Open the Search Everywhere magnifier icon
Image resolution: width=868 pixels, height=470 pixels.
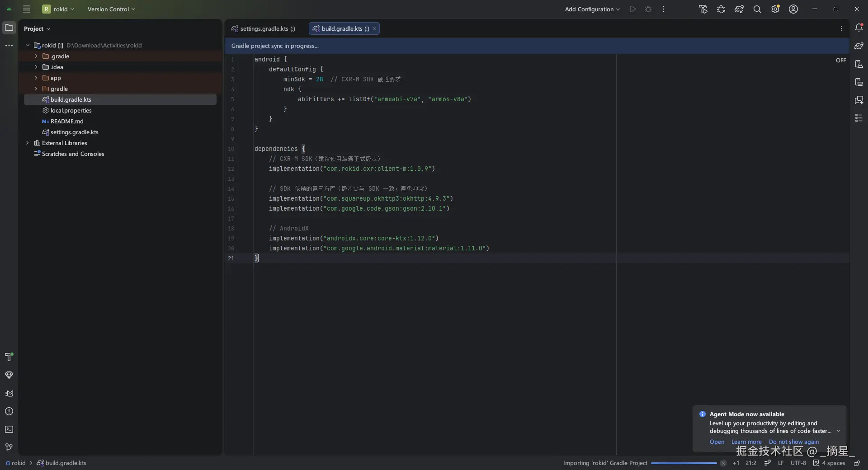click(757, 9)
